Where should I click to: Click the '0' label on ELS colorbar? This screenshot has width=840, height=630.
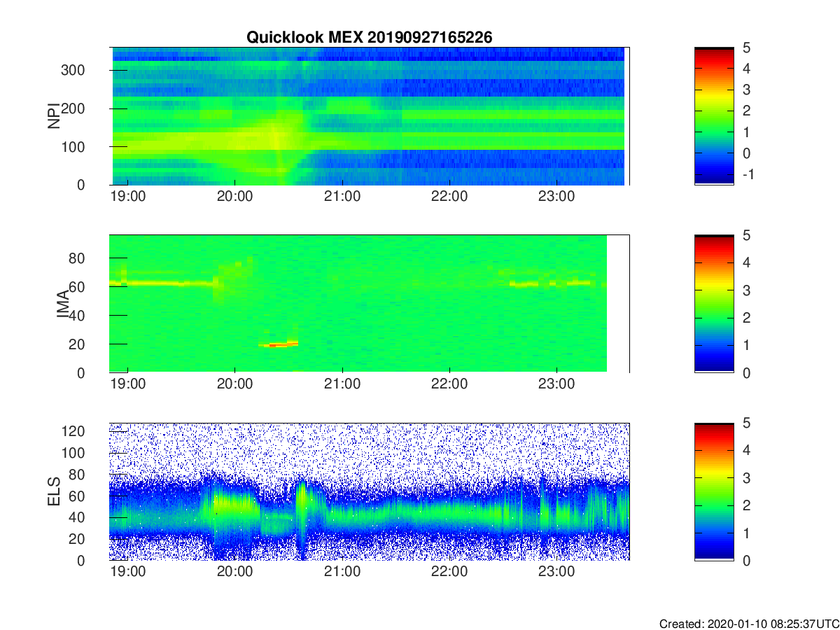746,560
